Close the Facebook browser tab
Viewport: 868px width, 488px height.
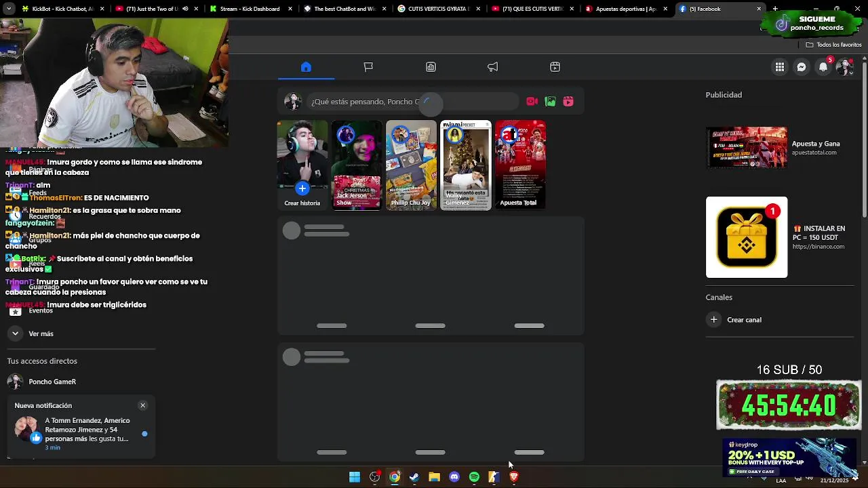[759, 9]
